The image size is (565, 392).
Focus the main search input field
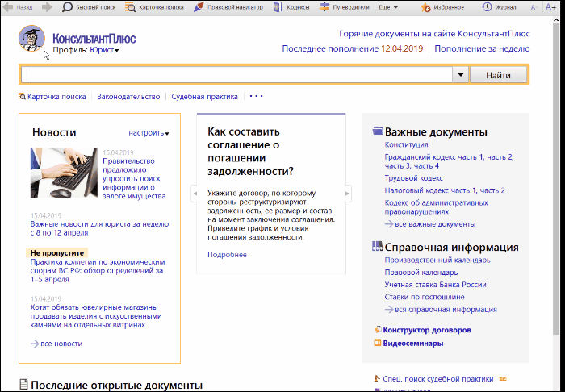(x=236, y=75)
